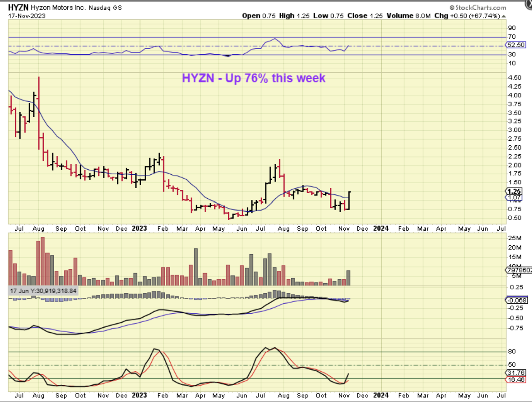Screen dimensions: 532x402
Task: Click the 4.50 price axis label
Action: pos(514,78)
